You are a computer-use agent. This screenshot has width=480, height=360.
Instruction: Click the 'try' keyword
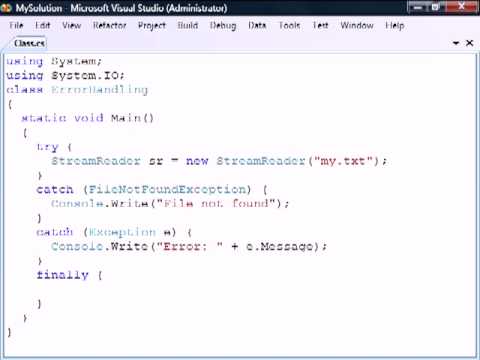(x=48, y=147)
